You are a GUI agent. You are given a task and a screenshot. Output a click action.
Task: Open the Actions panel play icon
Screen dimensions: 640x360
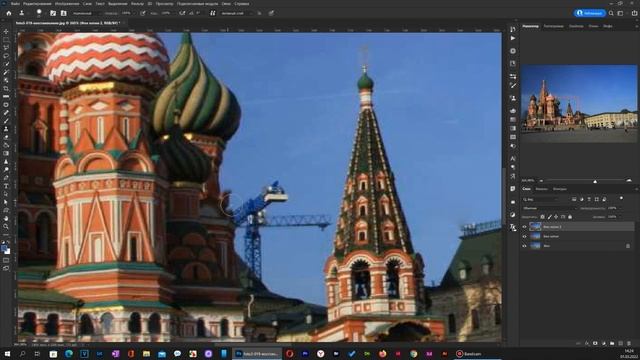513,38
